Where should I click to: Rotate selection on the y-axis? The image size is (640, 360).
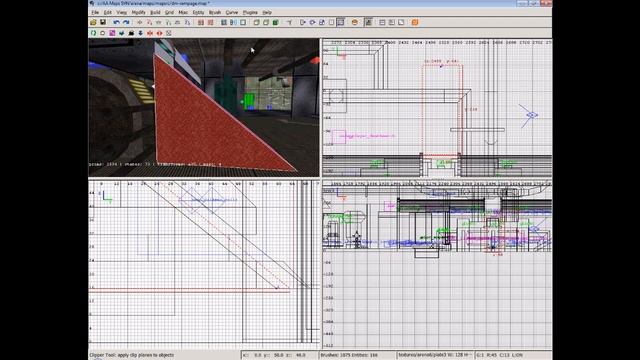click(168, 22)
